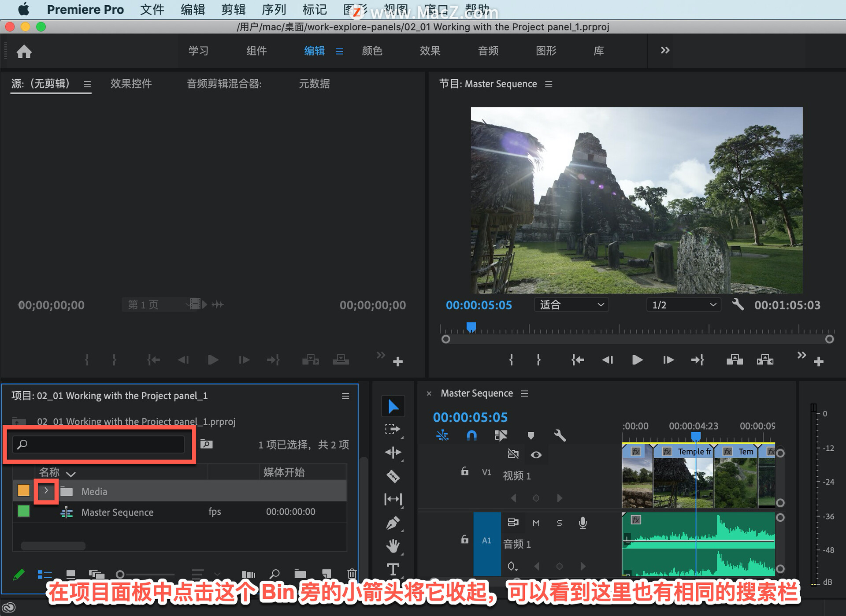
Task: Open 文件 menu in menu bar
Action: (x=152, y=9)
